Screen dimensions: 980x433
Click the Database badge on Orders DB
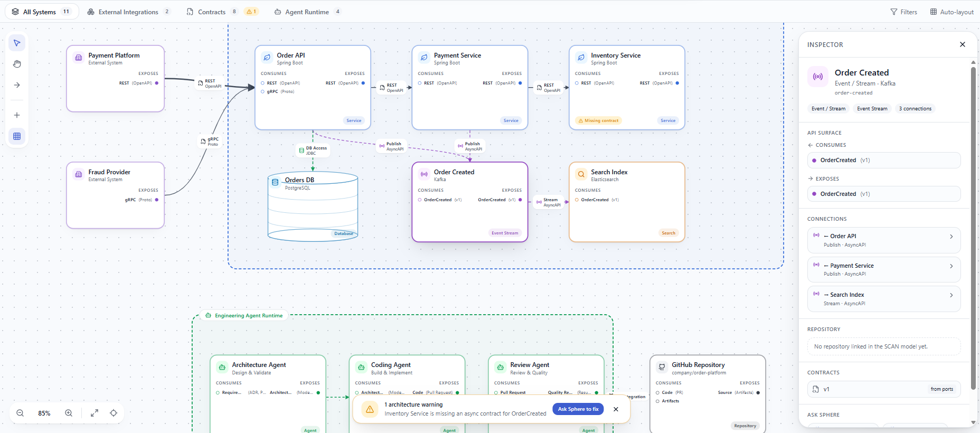[x=344, y=233]
